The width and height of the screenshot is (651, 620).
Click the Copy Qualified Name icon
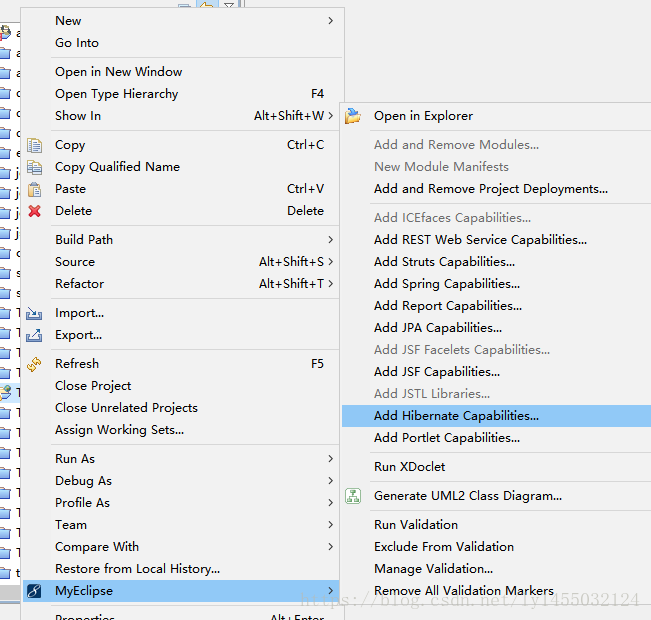pos(34,167)
